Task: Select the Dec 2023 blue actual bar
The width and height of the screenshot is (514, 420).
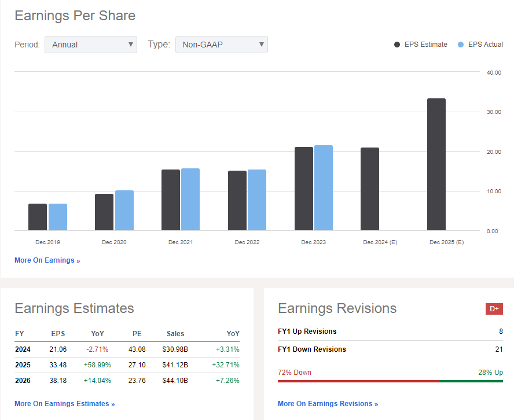Action: 324,188
